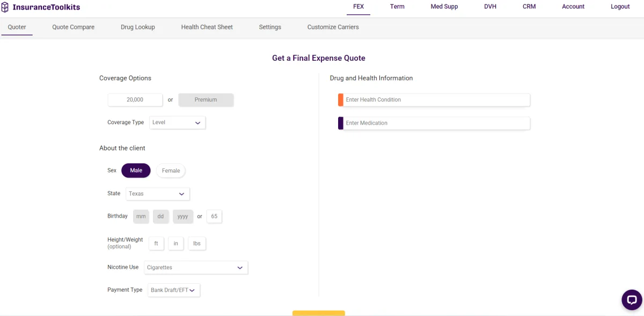Screen dimensions: 644x316
Task: Expand the Payment Type dropdown
Action: pos(173,290)
